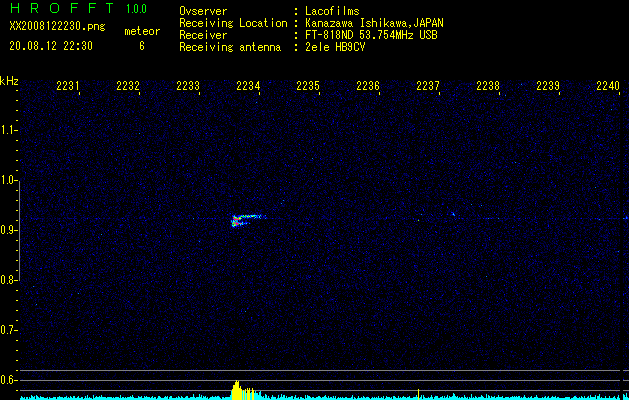Click the Receiving antenna label
Viewport: 629px width, 400px height.
pyautogui.click(x=230, y=47)
